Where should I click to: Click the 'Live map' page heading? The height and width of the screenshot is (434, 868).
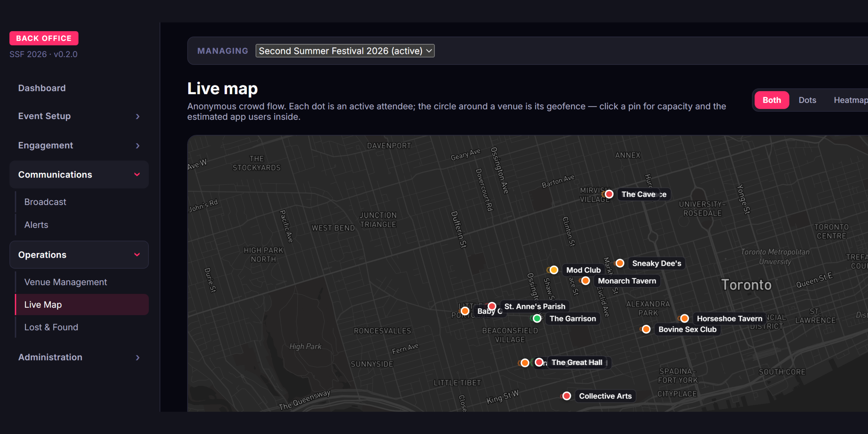pyautogui.click(x=222, y=88)
